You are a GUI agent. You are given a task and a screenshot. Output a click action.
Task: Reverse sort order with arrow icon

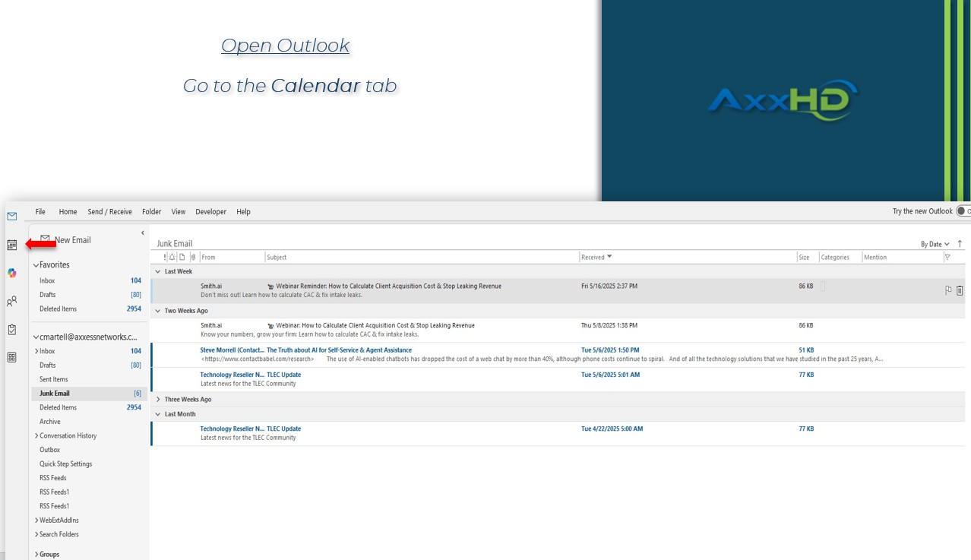pyautogui.click(x=960, y=244)
